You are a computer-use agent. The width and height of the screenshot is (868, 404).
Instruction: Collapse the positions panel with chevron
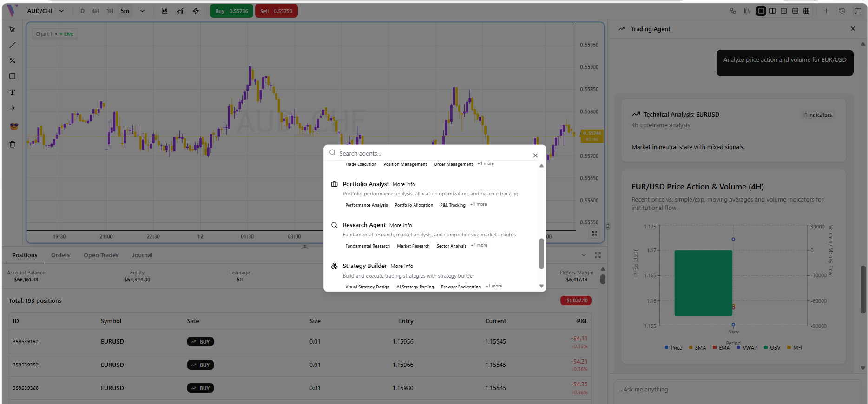pos(584,255)
